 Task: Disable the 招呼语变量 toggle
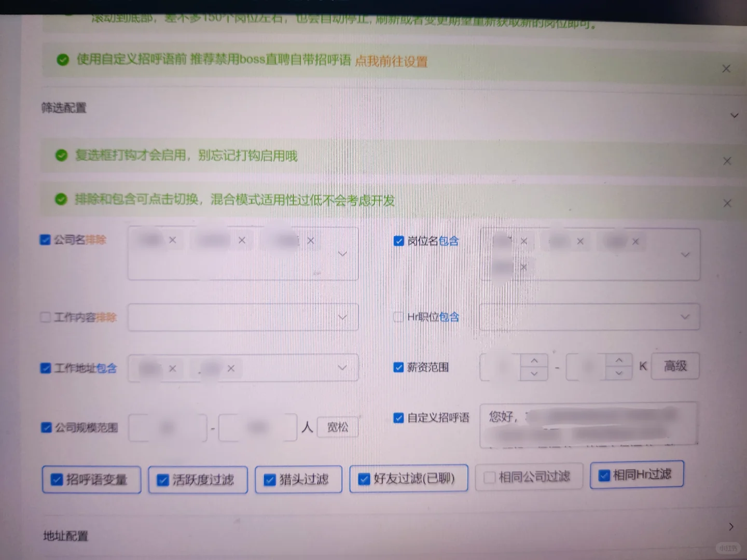57,480
